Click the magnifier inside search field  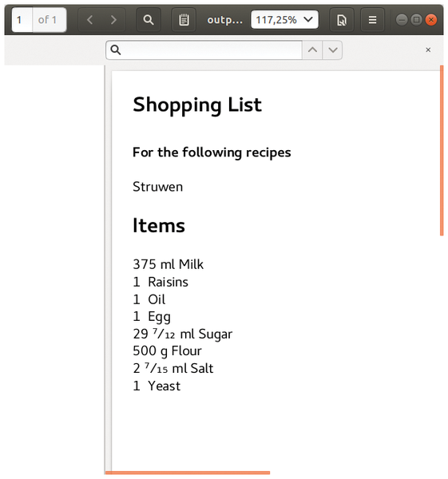[x=116, y=49]
